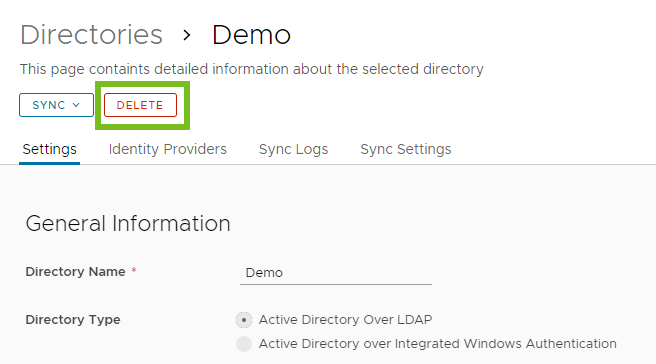Click the General Information heading
Viewport: 656px width, 364px height.
click(x=128, y=223)
